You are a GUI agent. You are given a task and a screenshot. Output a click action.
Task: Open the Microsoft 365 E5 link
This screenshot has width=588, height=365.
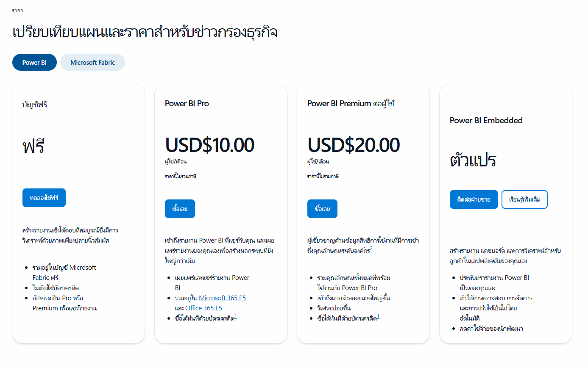point(222,298)
